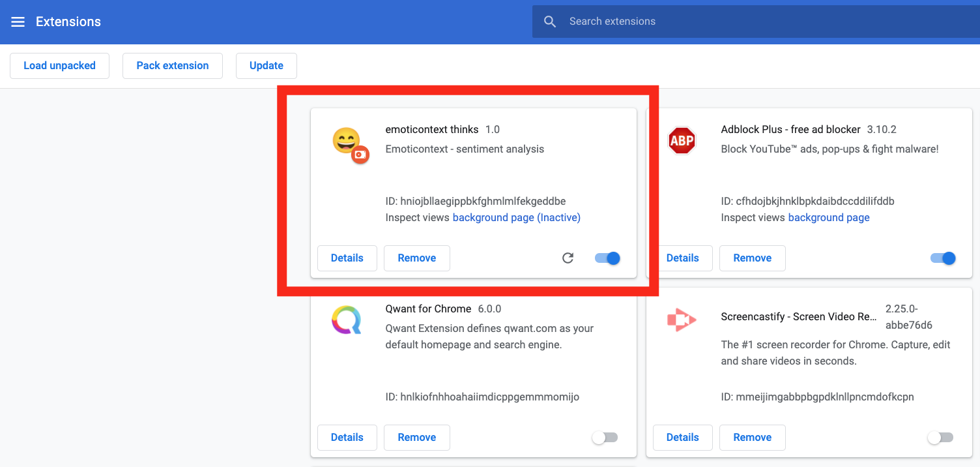Click the ID mmeijimgabbpbgpdklnllpncmdofkcpn text
This screenshot has width=980, height=467.
(818, 397)
